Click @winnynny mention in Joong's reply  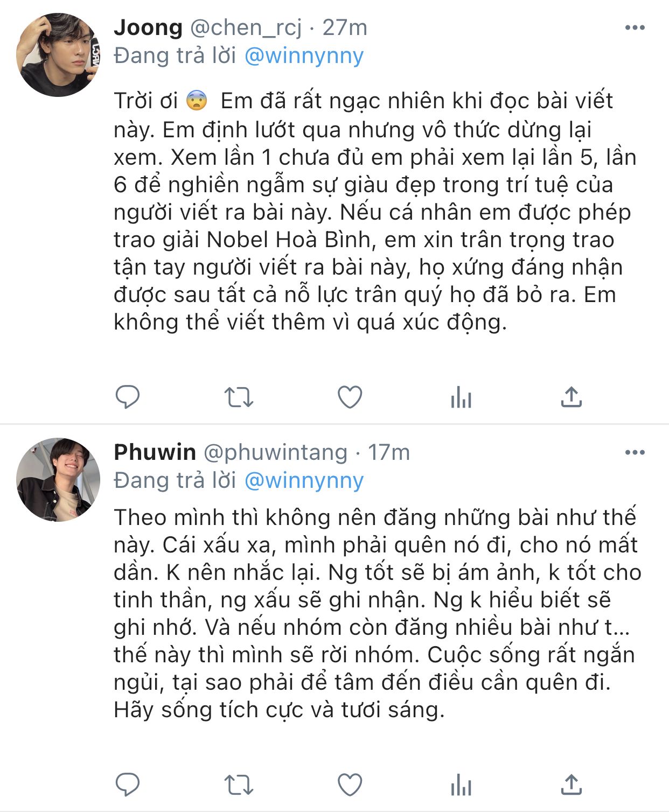point(304,56)
